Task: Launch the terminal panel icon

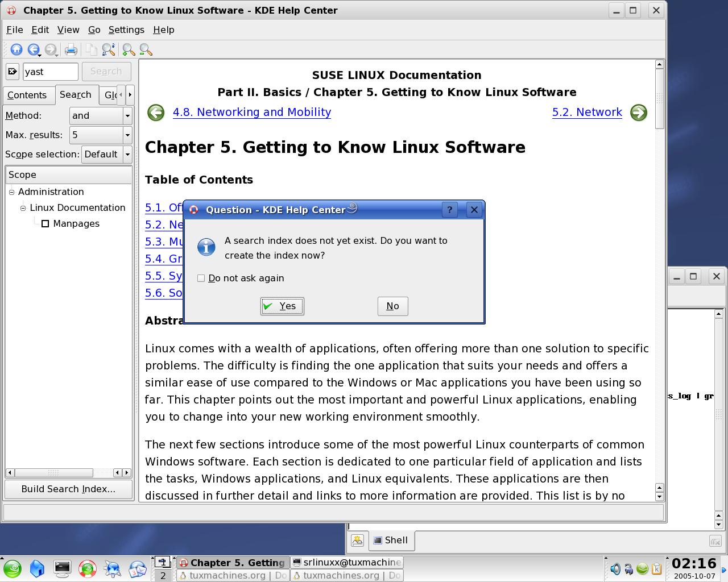Action: [x=62, y=568]
